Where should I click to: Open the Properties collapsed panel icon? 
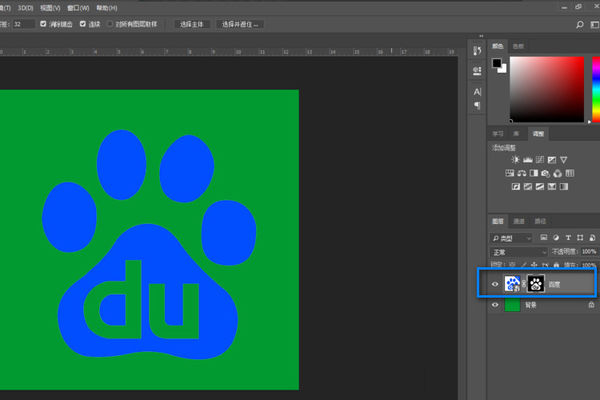click(x=477, y=70)
